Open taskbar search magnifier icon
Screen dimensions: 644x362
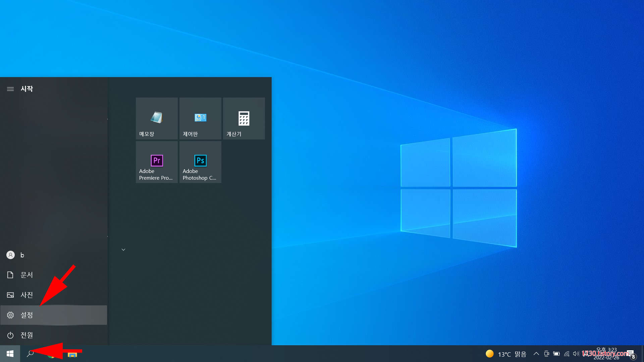(30, 354)
